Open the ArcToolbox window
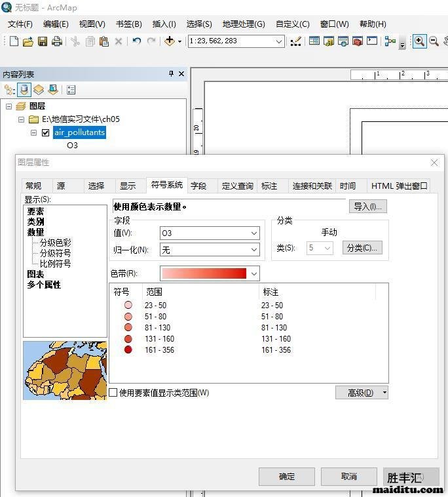This screenshot has height=497, width=448. tap(358, 41)
